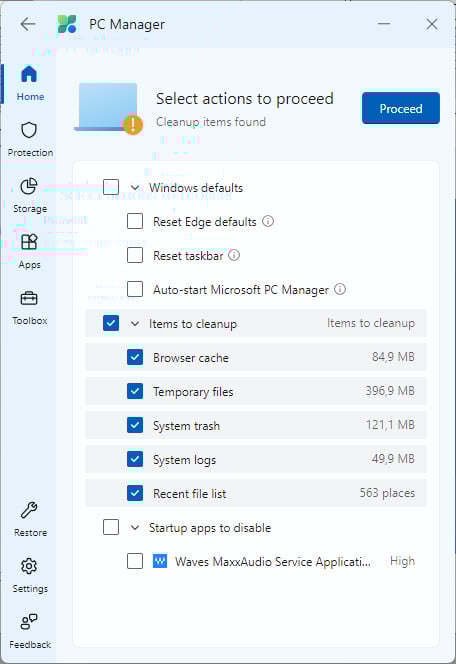The height and width of the screenshot is (664, 456).
Task: Open the Protection shield icon
Action: (x=29, y=130)
